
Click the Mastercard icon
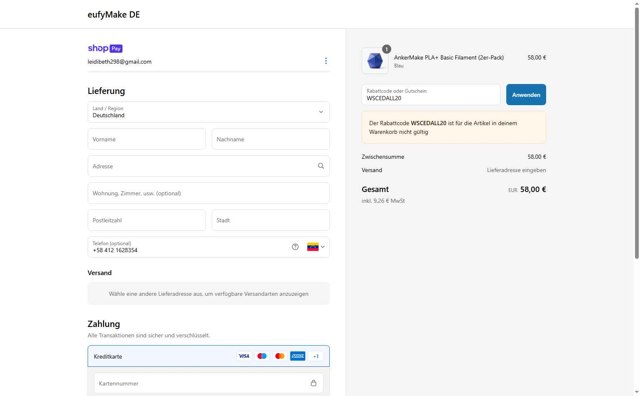[x=280, y=356]
